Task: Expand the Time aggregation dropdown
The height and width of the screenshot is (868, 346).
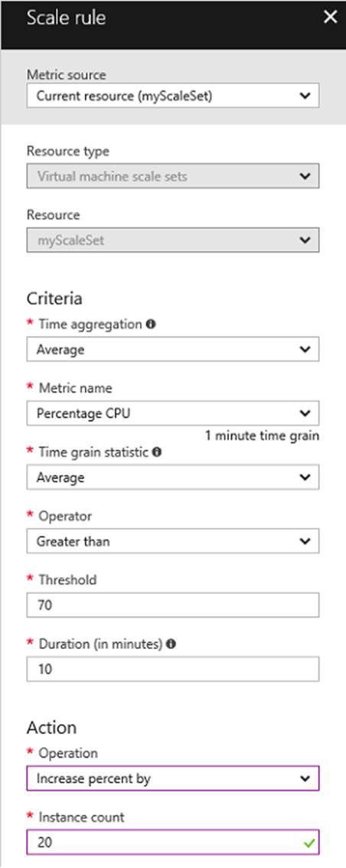Action: [173, 349]
